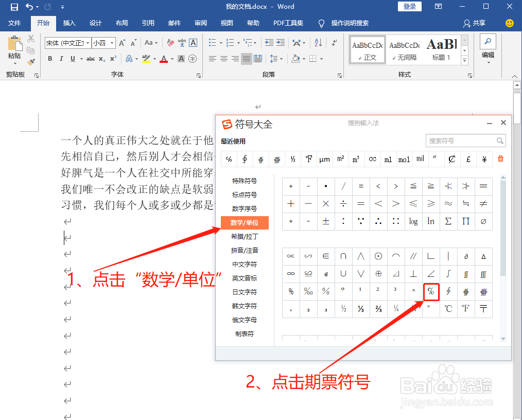Click the 登录 button
Viewport: 522px width, 420px height.
[x=409, y=6]
